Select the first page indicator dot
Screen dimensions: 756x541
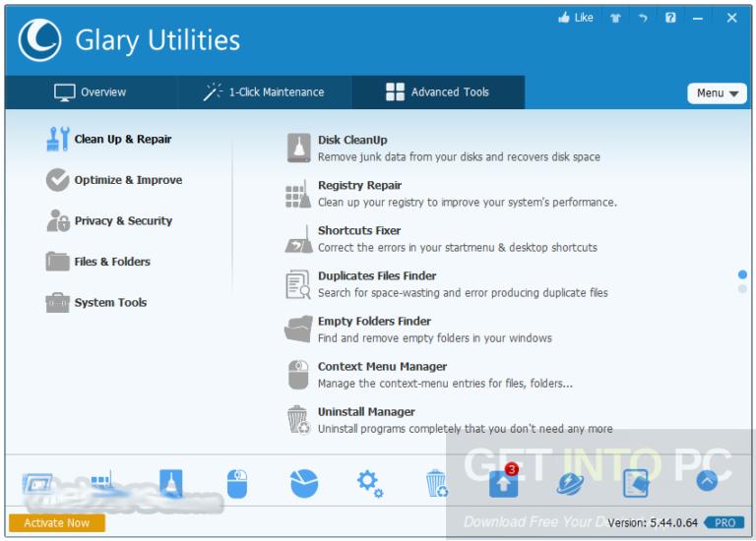(x=742, y=274)
